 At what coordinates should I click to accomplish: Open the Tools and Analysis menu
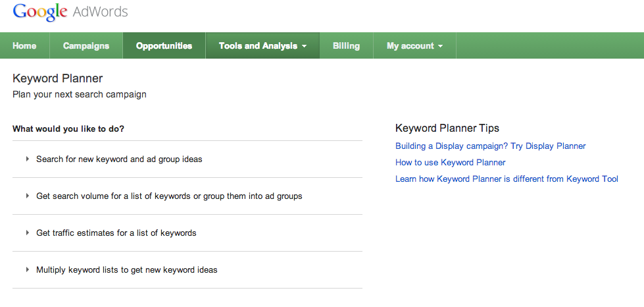click(258, 46)
